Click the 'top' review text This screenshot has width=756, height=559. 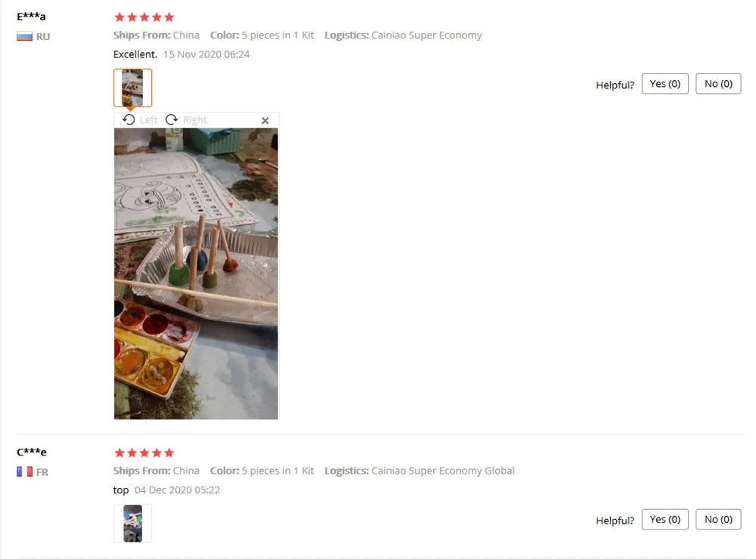(x=121, y=490)
